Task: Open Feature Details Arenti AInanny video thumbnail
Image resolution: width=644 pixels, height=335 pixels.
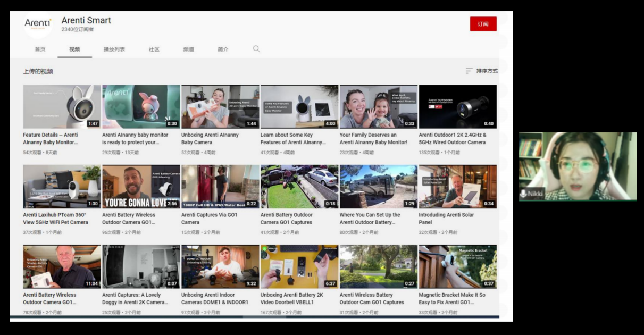Action: coord(62,106)
